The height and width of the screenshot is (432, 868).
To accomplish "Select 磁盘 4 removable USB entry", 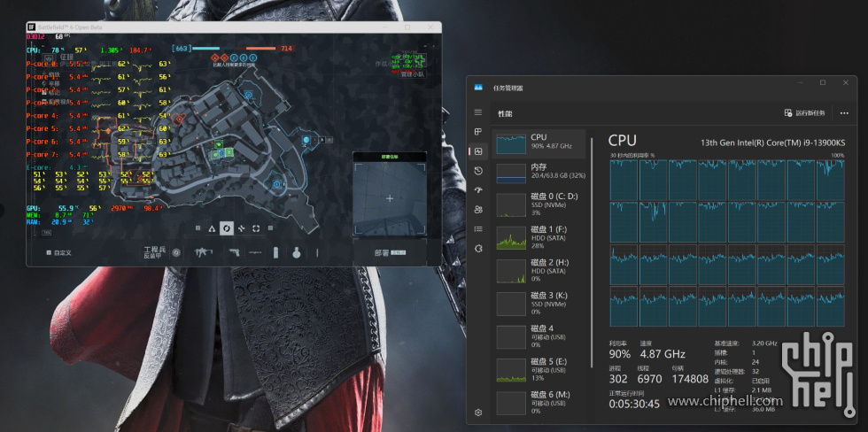I will [x=539, y=336].
